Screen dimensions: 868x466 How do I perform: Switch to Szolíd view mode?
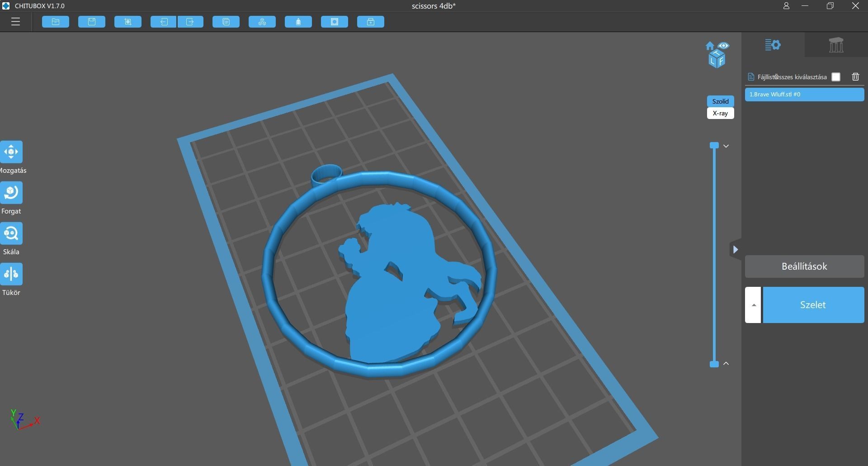(720, 101)
